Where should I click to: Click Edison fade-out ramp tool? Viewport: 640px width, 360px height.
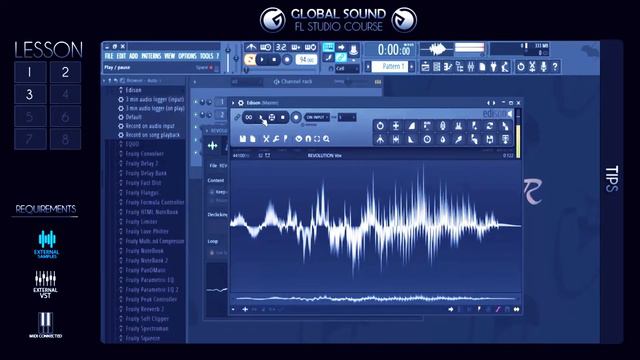coord(411,140)
